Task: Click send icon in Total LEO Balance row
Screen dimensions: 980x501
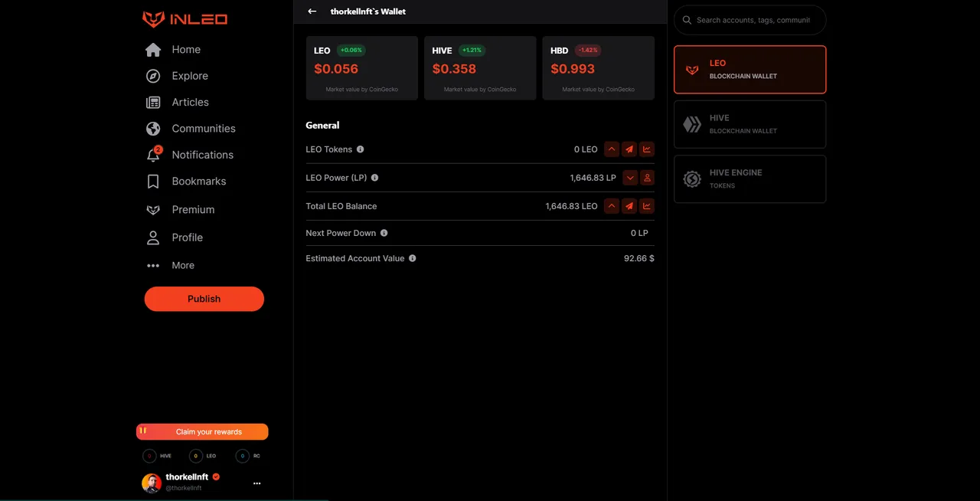Action: [x=629, y=205]
